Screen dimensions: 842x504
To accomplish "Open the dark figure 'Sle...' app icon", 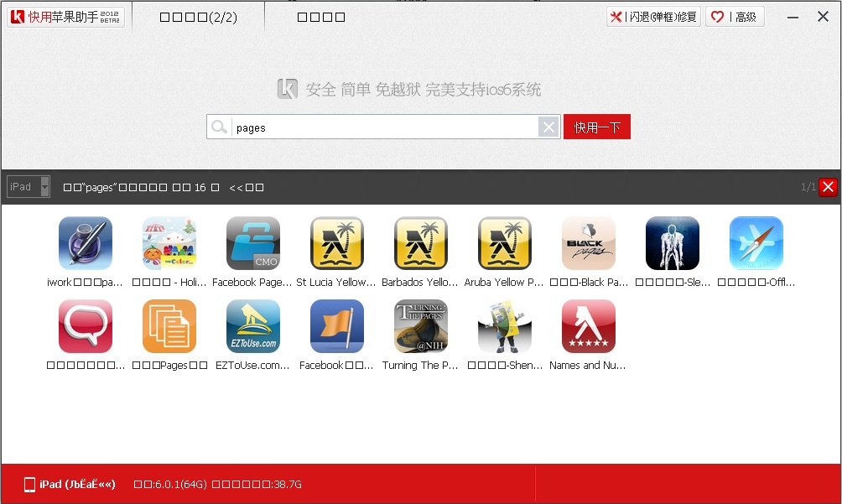I will (x=673, y=243).
